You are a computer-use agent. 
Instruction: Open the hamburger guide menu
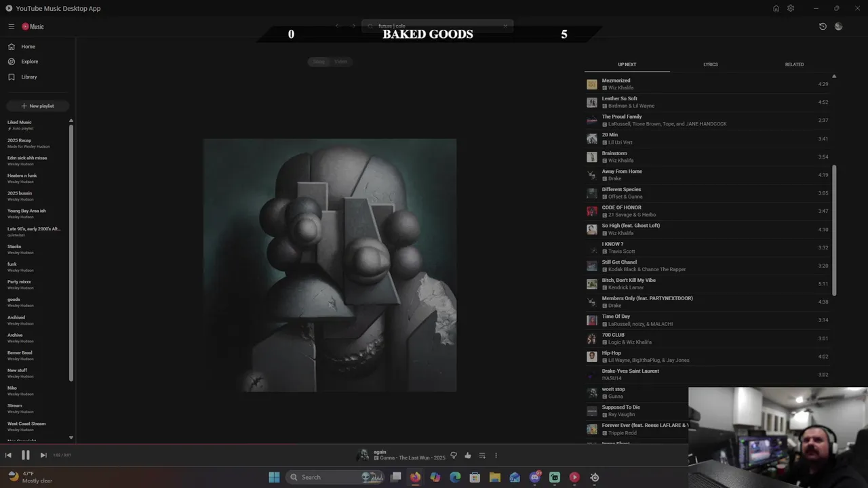click(12, 26)
